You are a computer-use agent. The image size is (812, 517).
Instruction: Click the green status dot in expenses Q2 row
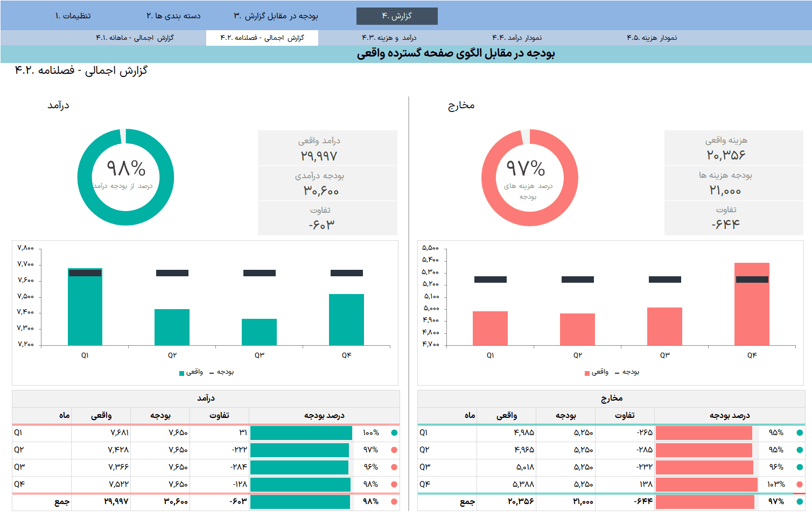pos(800,450)
